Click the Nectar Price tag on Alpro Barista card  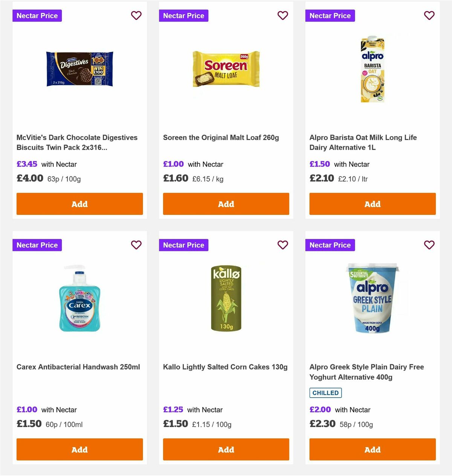(330, 15)
